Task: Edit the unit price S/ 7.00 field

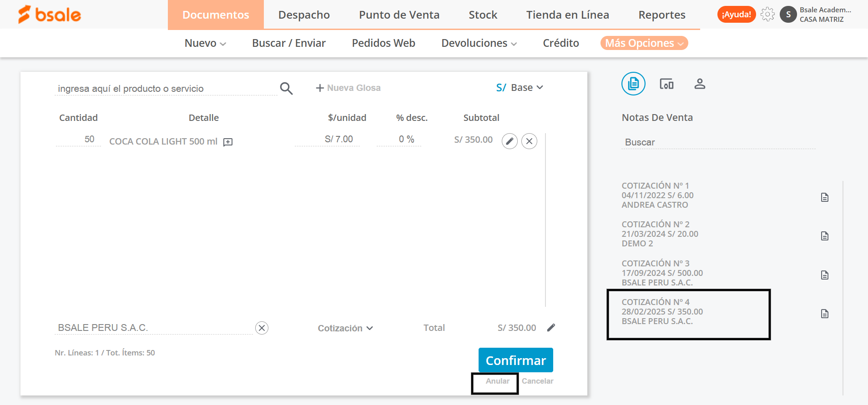Action: 328,140
